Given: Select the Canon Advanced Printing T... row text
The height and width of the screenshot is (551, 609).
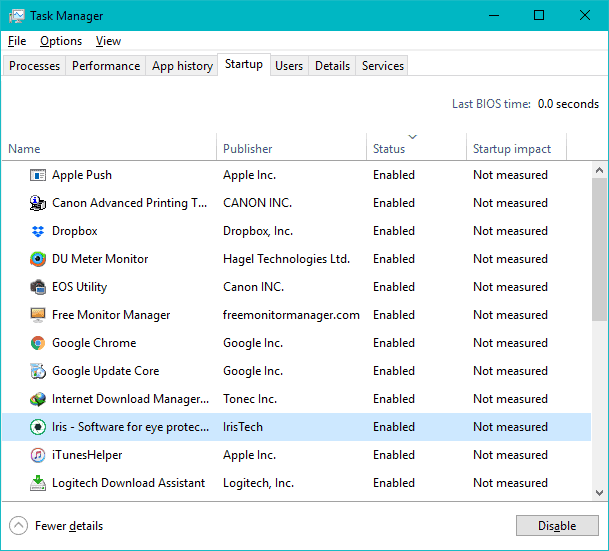Looking at the screenshot, I should pos(129,203).
